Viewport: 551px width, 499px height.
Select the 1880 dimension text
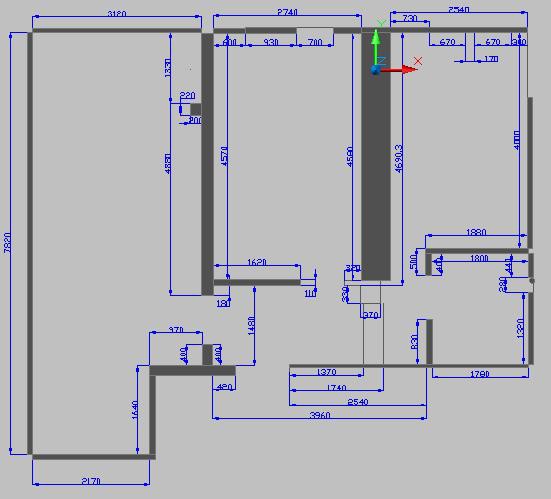[x=476, y=232]
